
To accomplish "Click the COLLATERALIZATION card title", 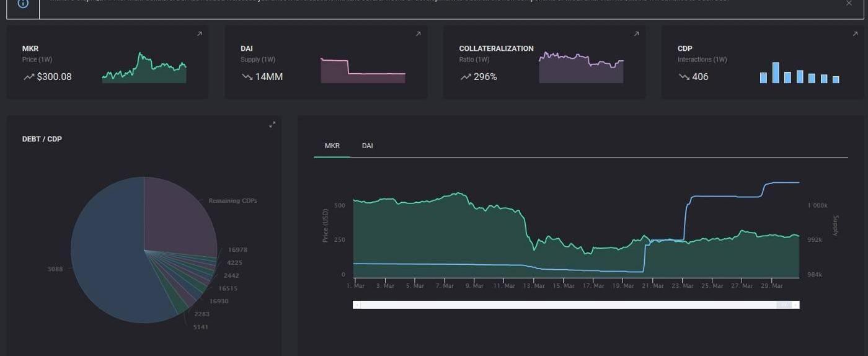I will point(496,48).
